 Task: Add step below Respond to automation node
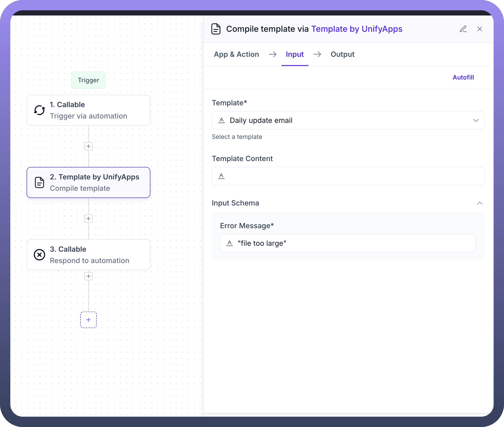pos(88,276)
